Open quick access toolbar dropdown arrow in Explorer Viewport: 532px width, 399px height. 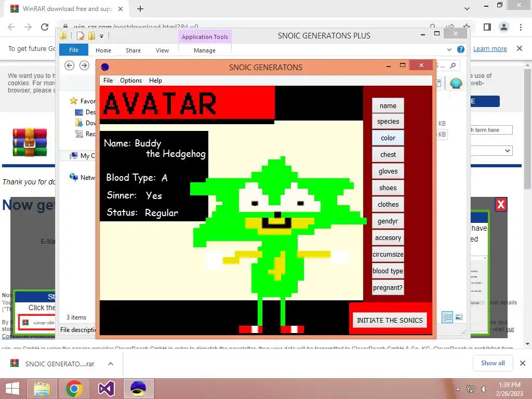click(101, 36)
